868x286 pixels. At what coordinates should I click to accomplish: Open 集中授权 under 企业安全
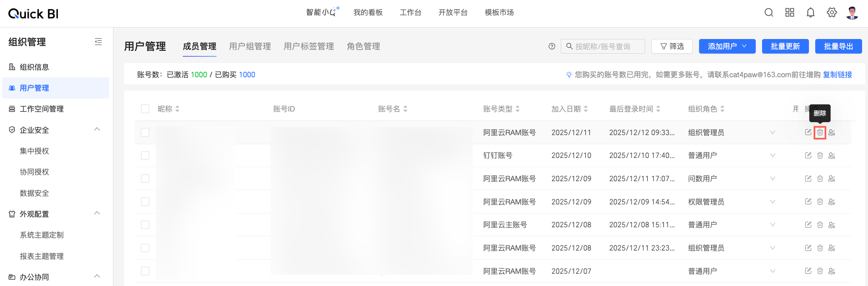(x=35, y=151)
